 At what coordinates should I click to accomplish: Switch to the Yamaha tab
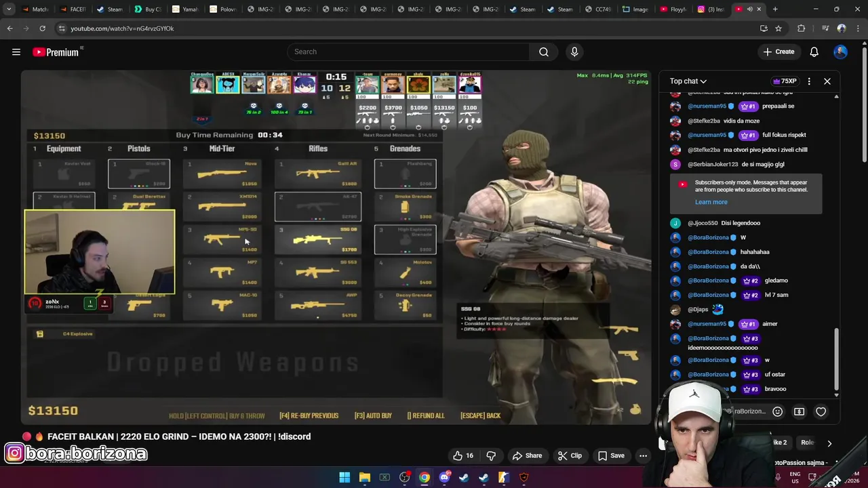(x=185, y=9)
